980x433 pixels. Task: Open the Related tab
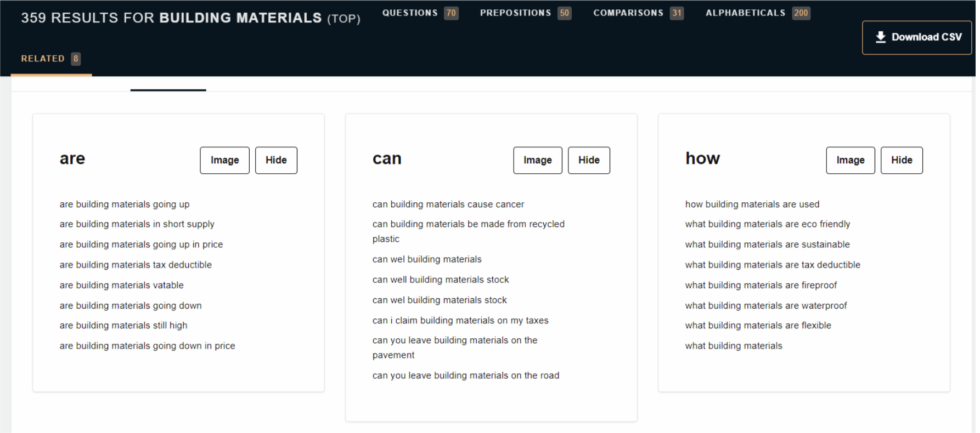click(50, 59)
